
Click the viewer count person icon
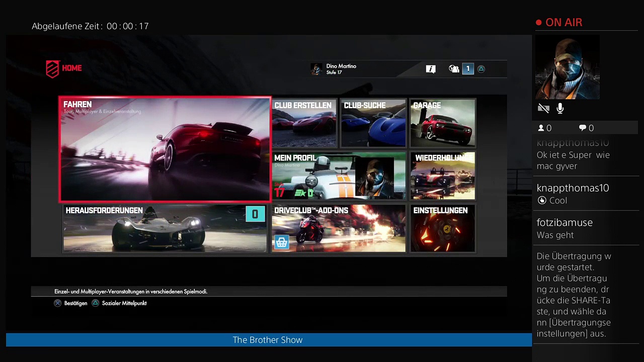pyautogui.click(x=541, y=128)
